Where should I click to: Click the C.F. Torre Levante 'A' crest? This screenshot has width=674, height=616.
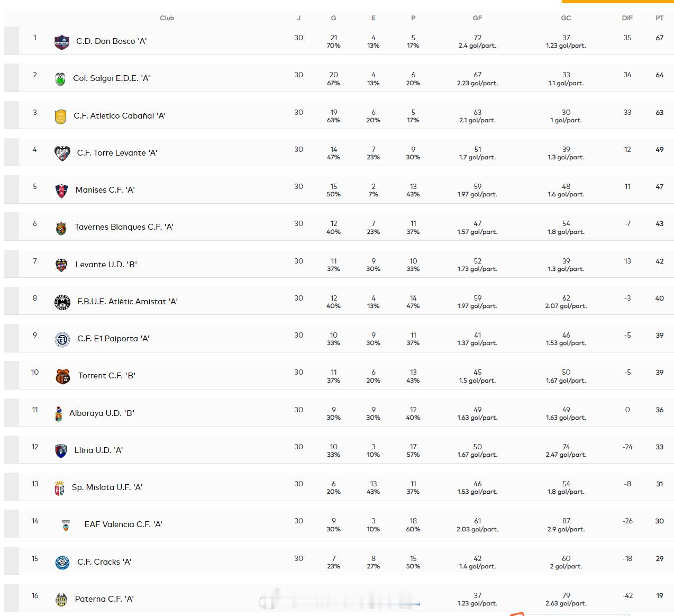point(62,153)
